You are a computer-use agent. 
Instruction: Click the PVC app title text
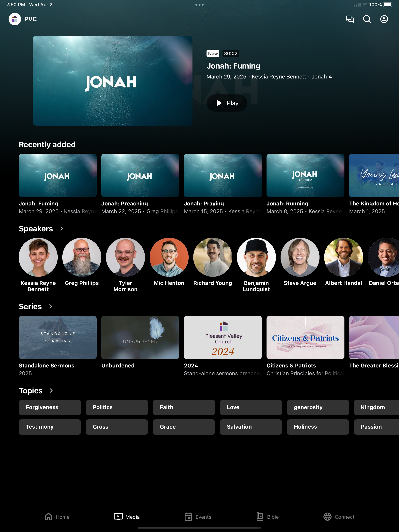click(x=31, y=19)
